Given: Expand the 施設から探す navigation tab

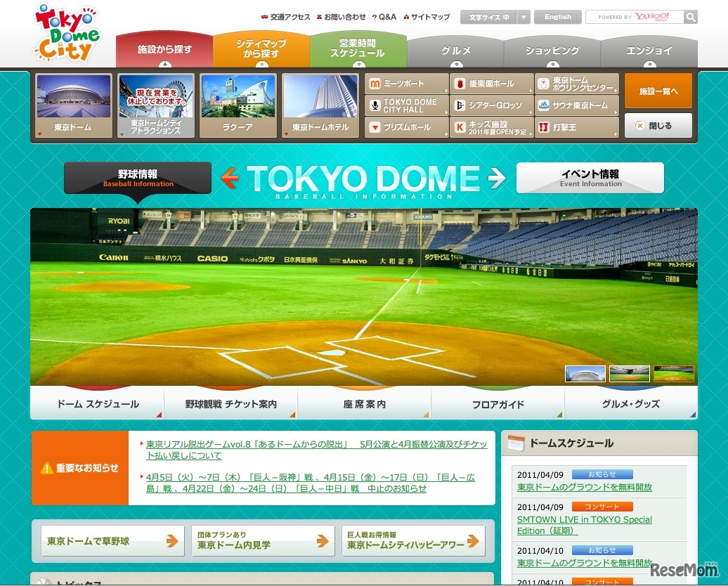Looking at the screenshot, I should pyautogui.click(x=167, y=48).
